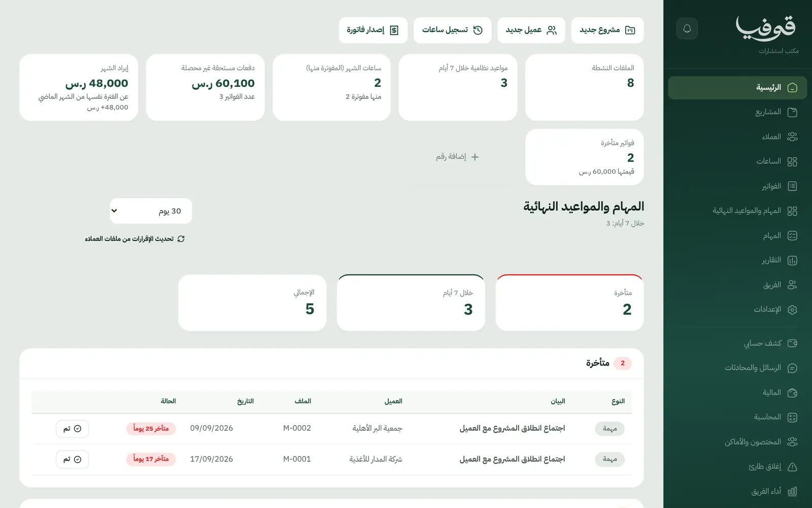This screenshot has width=812, height=508.
Task: Select the متأخرة summary tab card
Action: coord(569,303)
